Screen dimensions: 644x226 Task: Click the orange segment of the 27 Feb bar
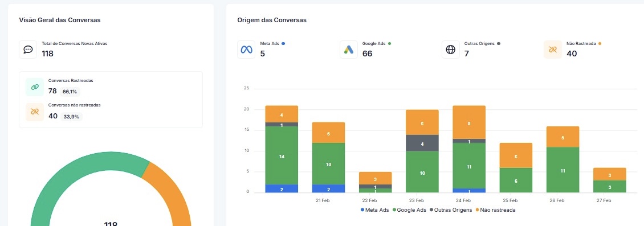pos(609,174)
